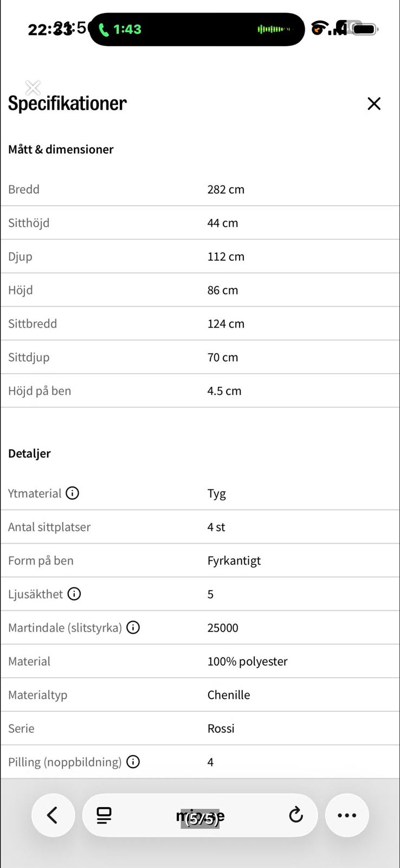Open the three-dot more options menu

347,815
